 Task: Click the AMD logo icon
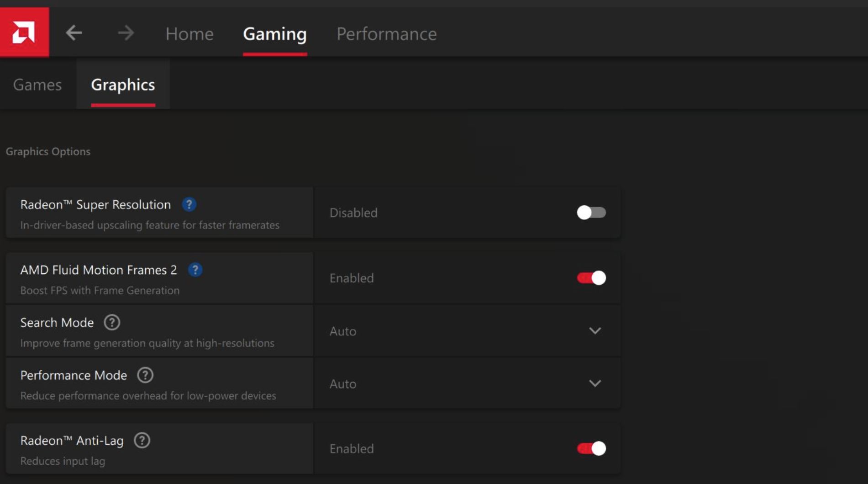[x=24, y=32]
